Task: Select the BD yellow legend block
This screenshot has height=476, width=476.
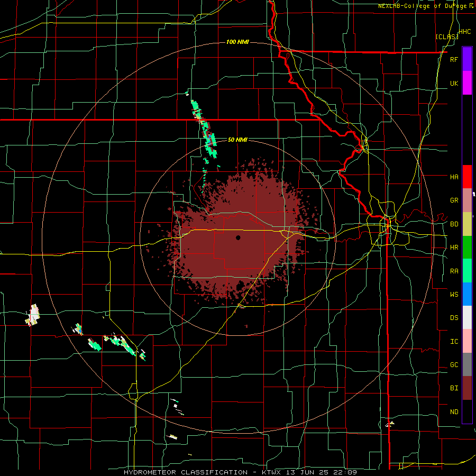Action: point(467,224)
